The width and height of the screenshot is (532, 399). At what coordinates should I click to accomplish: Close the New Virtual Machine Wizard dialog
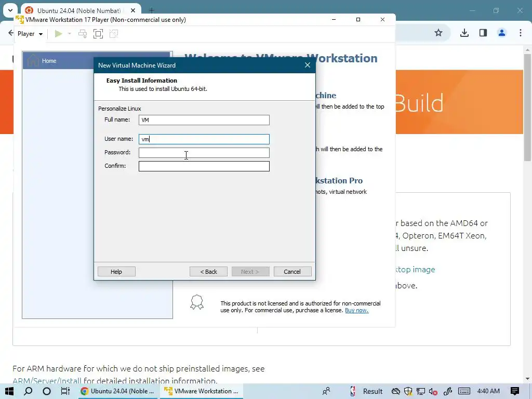pos(308,65)
